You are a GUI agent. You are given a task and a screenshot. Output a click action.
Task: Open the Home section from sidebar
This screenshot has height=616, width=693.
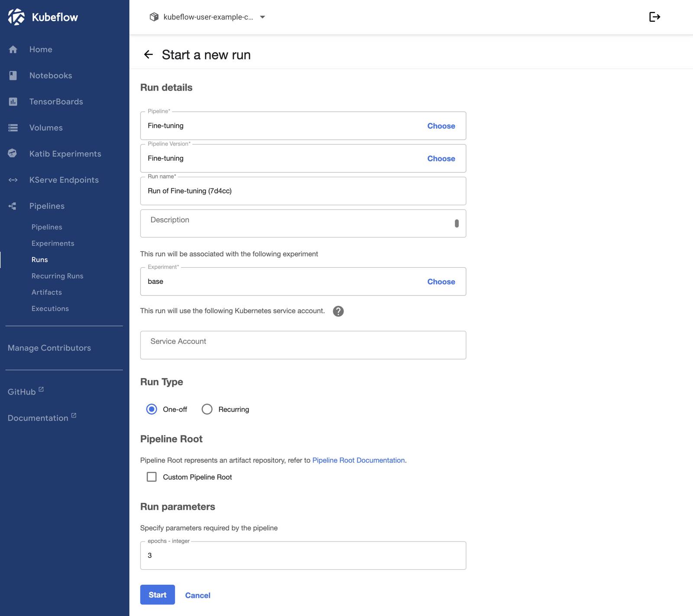coord(40,49)
